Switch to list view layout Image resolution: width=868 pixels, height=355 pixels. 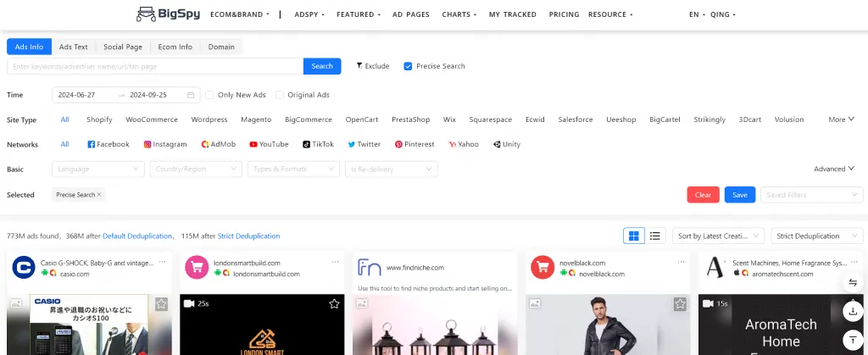(x=655, y=236)
